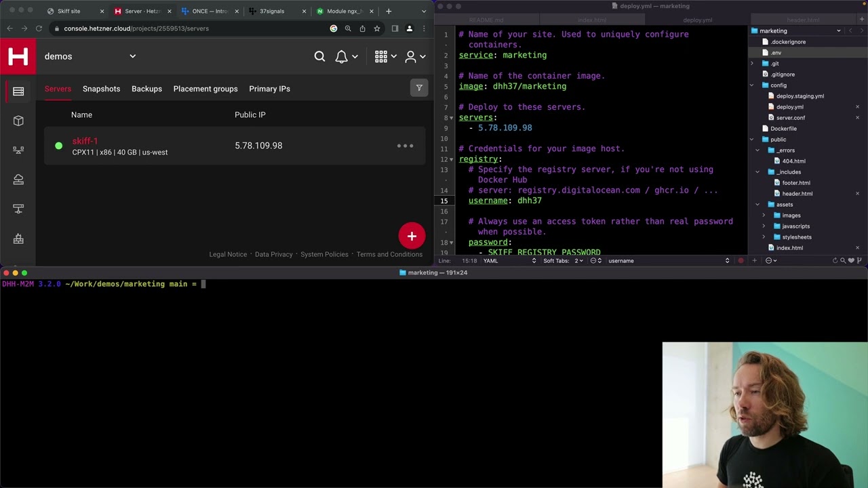Open server.conf in file browser
This screenshot has height=488, width=868.
[x=790, y=118]
